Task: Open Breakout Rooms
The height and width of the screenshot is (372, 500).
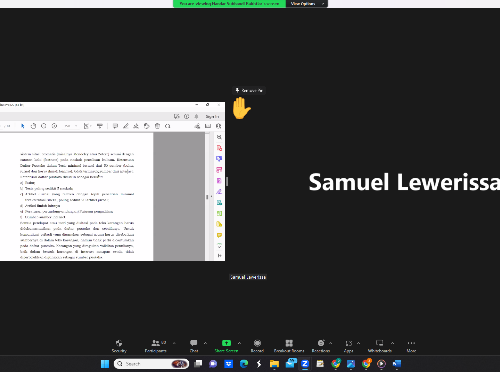Action: click(x=289, y=346)
